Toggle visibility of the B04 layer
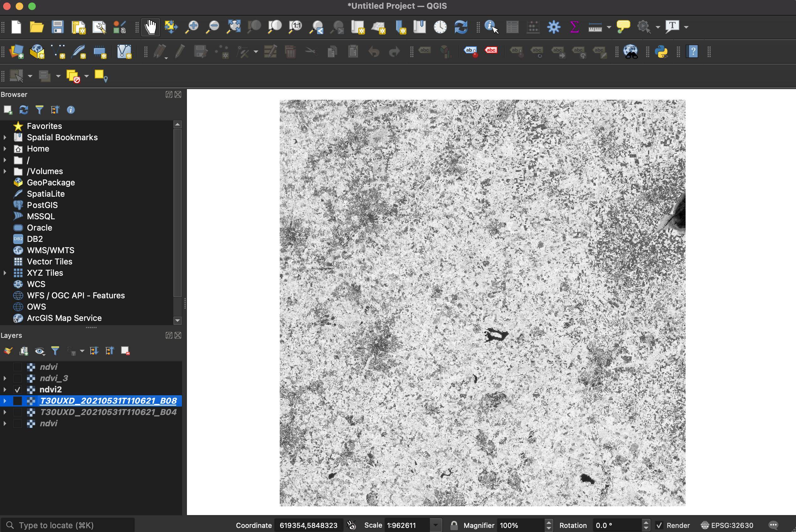 17,412
